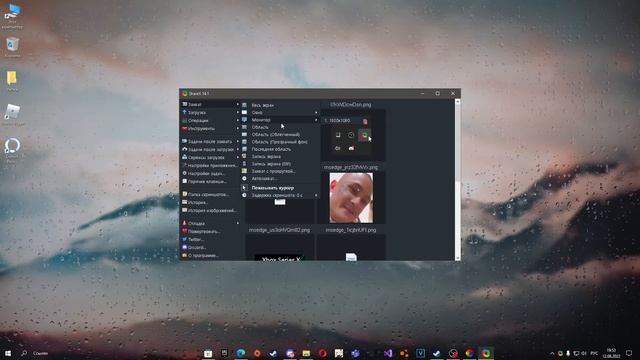Click file name msedge_us3ohVQm82.png
The width and height of the screenshot is (640, 360).
[280, 230]
